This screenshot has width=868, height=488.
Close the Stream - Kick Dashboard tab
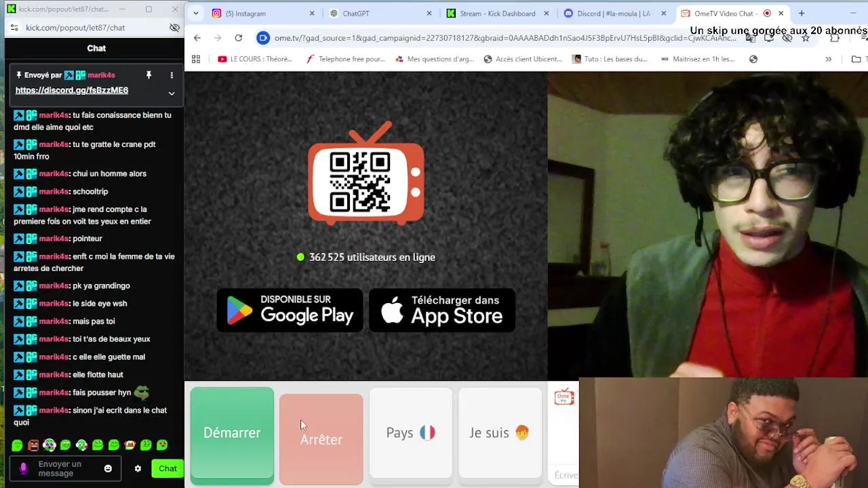point(547,14)
